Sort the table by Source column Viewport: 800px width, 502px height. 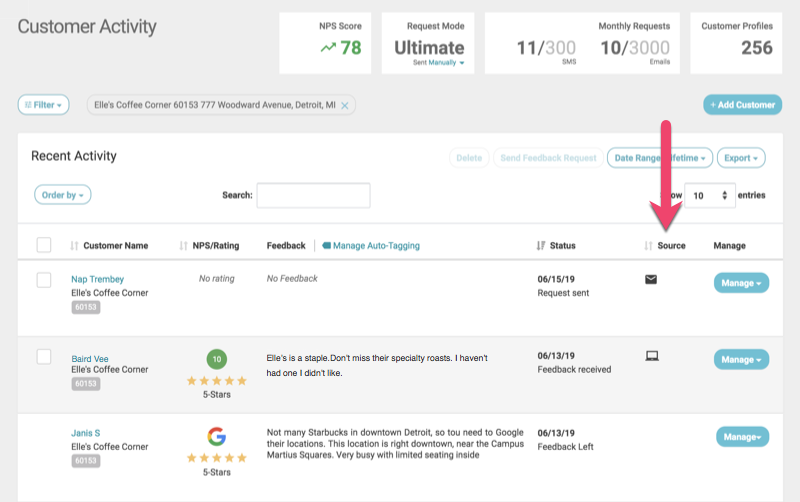649,246
